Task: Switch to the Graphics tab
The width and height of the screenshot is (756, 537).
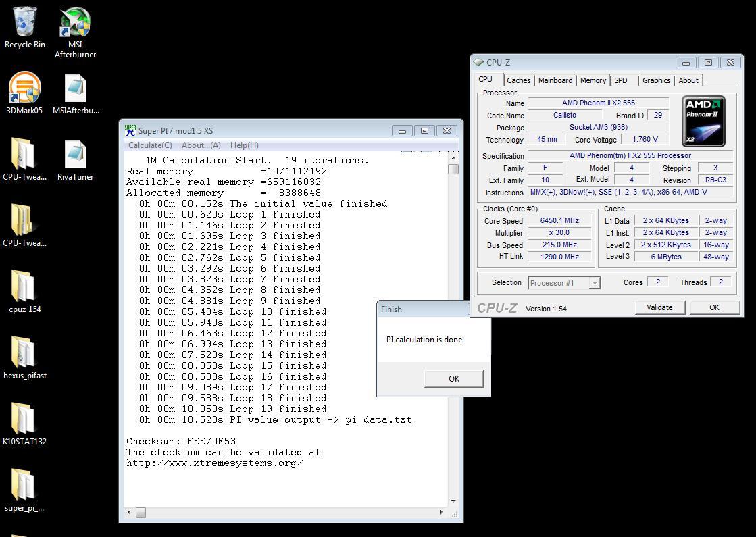Action: (656, 80)
